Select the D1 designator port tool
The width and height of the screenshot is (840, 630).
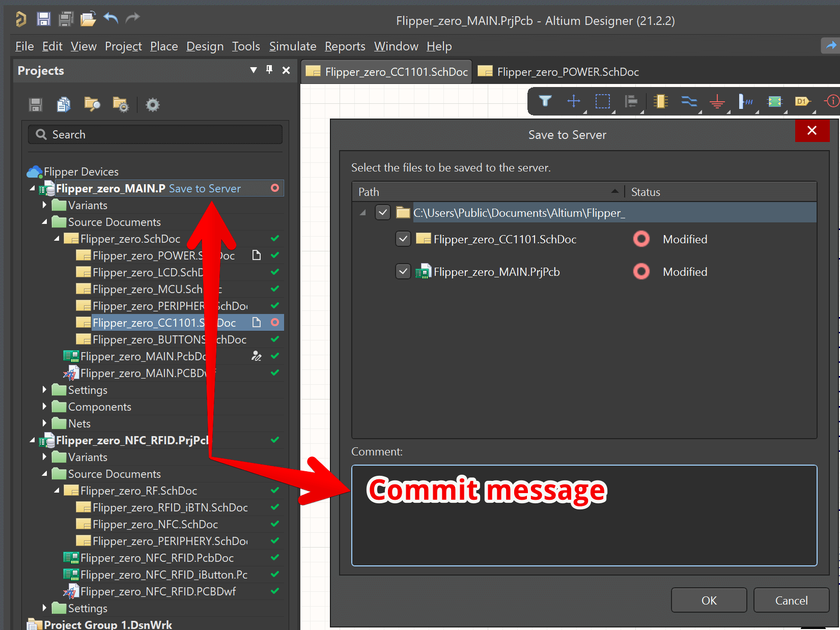[x=803, y=101]
